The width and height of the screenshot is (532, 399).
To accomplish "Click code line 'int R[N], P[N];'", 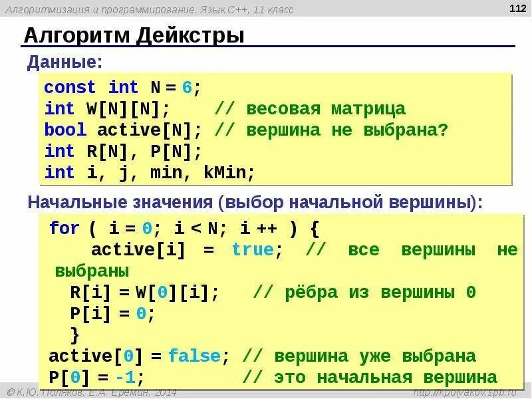I will [x=123, y=152].
